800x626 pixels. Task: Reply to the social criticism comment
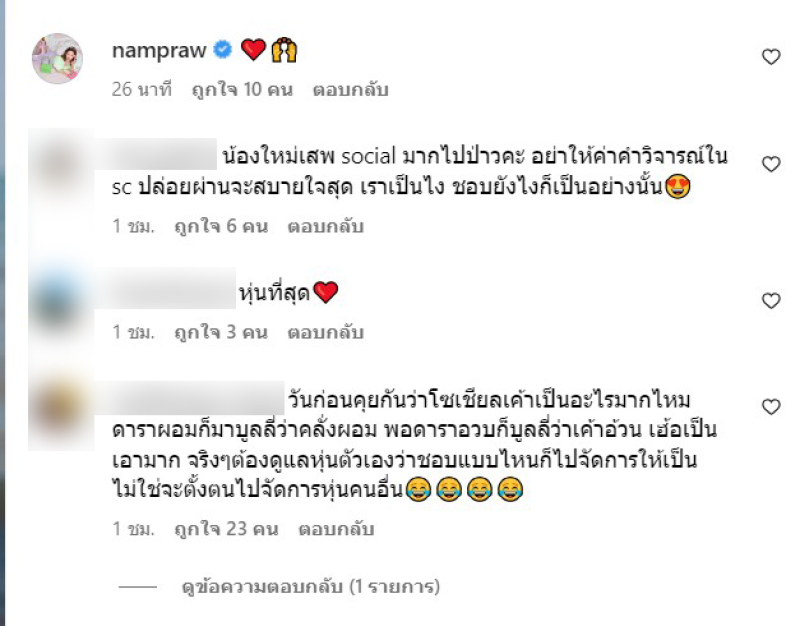click(x=326, y=226)
